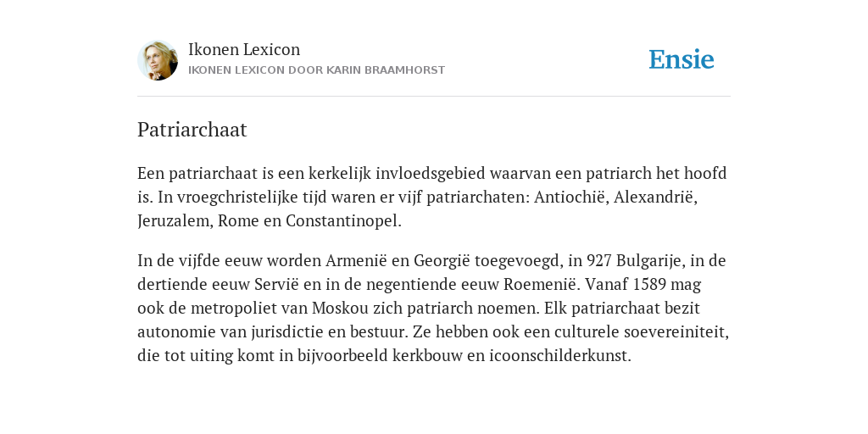Click the word Roemenië in the text

[542, 285]
